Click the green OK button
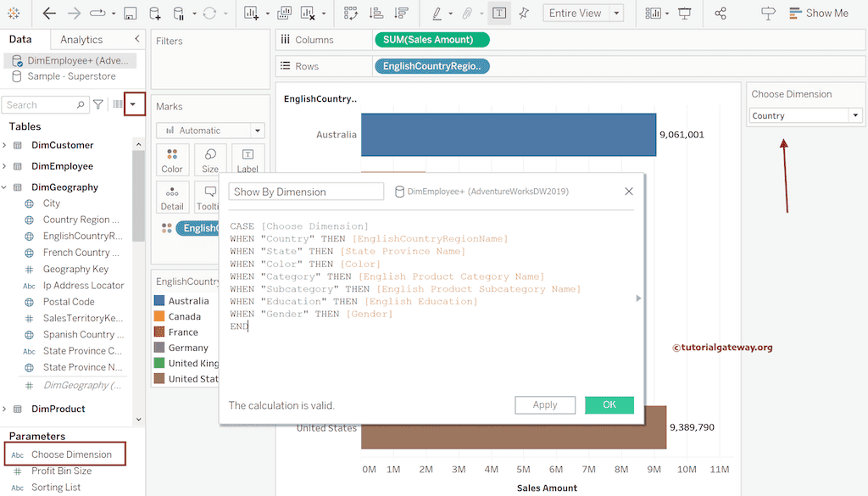This screenshot has height=496, width=868. 609,404
